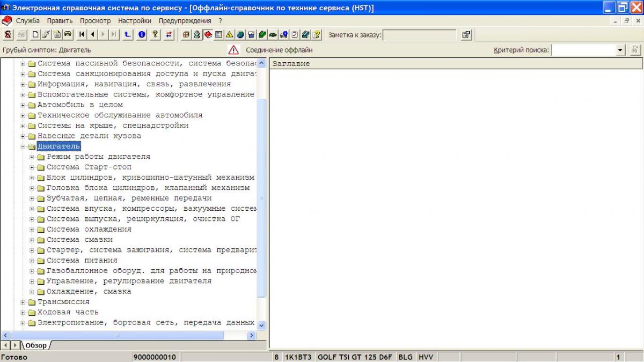Expand the Трансмиссия folder node
This screenshot has width=644, height=362.
point(23,302)
